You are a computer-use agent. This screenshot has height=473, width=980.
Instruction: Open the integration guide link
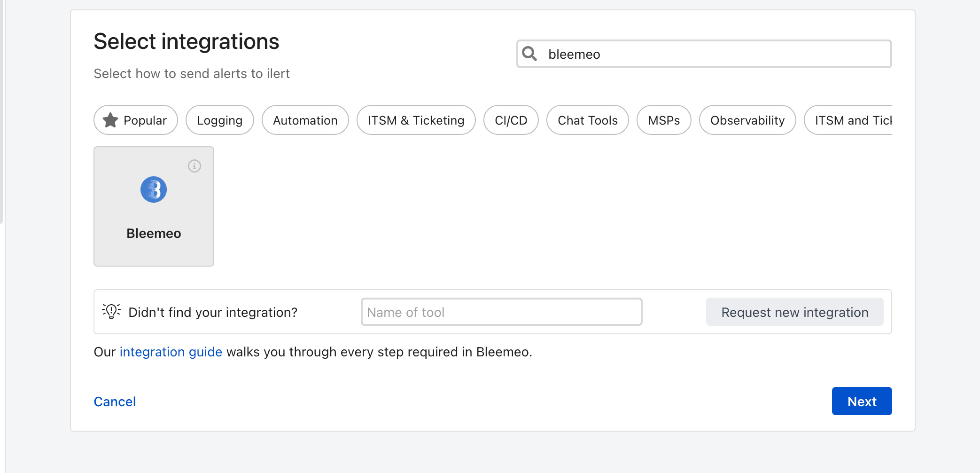tap(171, 352)
